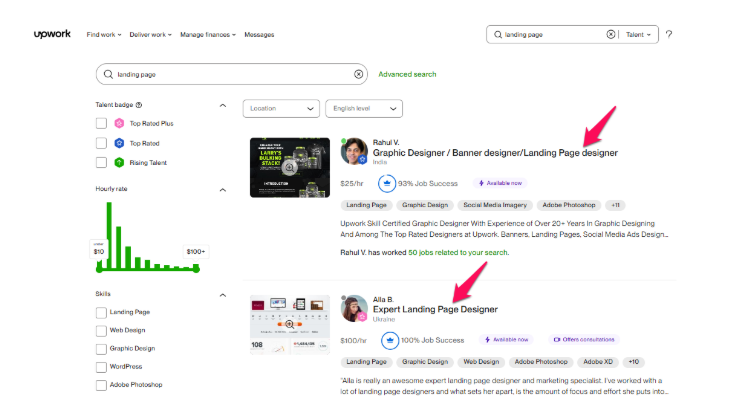Click Rahul V.'s Landing Page tag
The width and height of the screenshot is (747, 415).
[x=366, y=205]
